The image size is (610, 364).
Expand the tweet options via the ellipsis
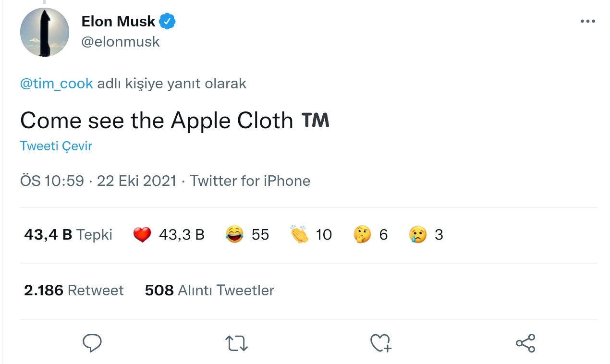pos(587,20)
